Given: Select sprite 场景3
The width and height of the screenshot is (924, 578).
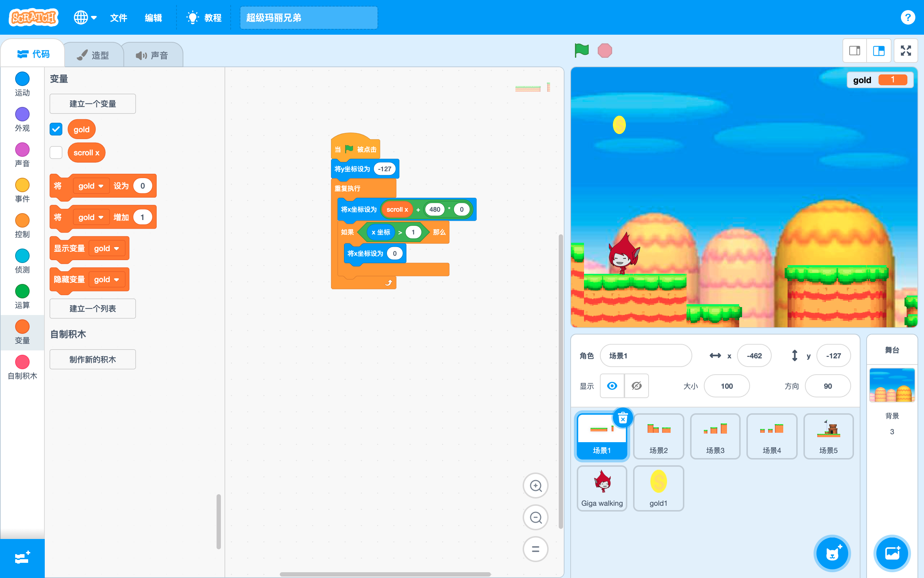Looking at the screenshot, I should click(x=715, y=436).
